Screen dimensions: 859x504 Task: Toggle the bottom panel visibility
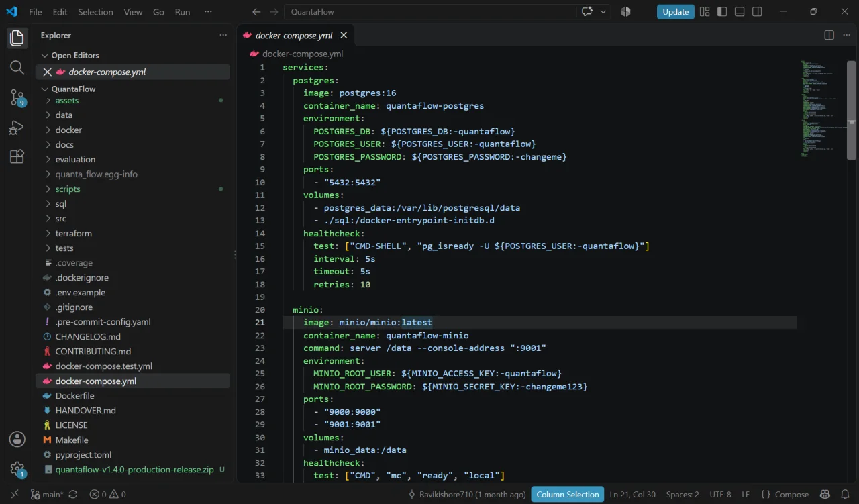click(x=740, y=12)
